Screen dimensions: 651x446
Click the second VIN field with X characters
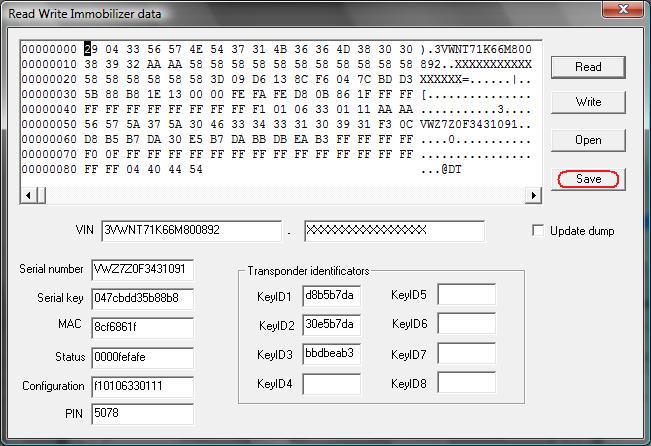click(x=394, y=230)
